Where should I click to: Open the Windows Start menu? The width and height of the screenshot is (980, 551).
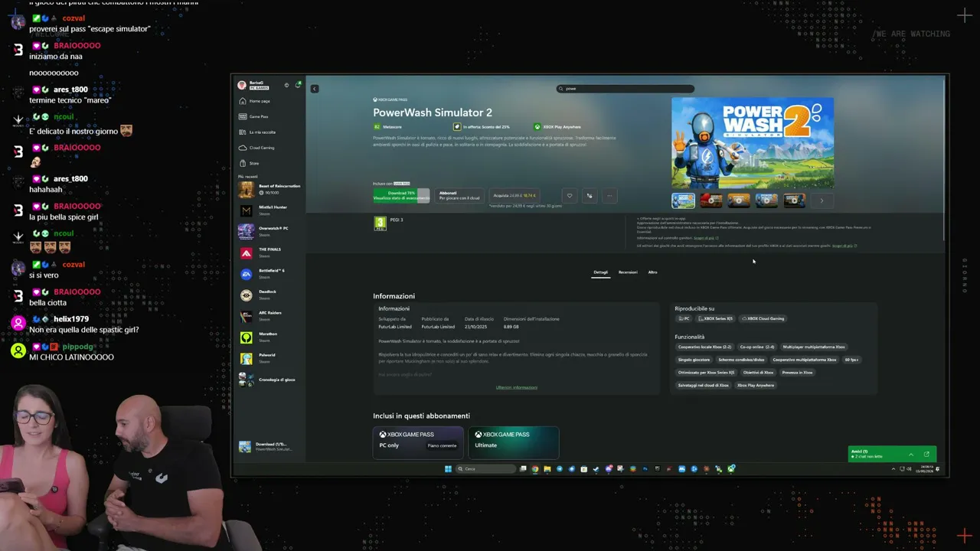click(448, 469)
